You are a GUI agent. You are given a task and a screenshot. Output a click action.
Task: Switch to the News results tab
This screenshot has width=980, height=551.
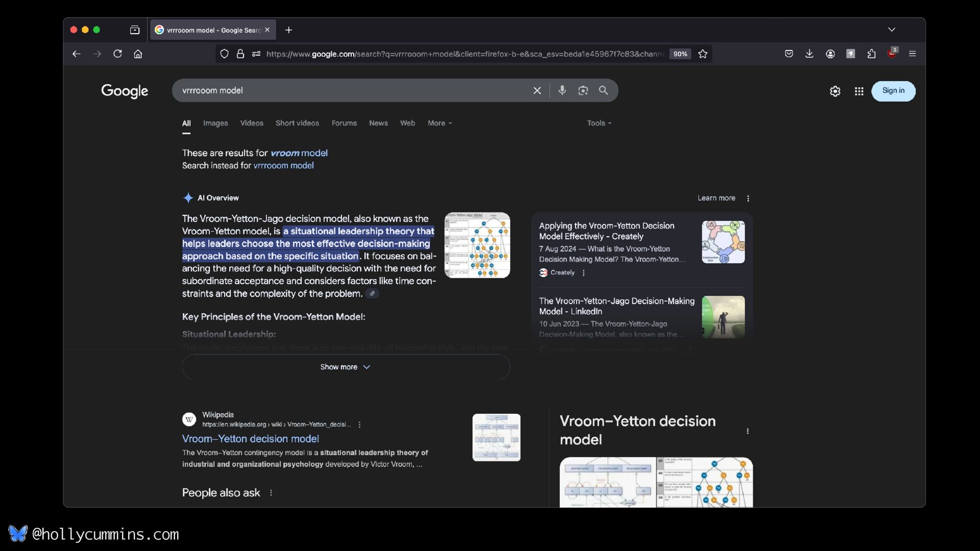coord(378,123)
